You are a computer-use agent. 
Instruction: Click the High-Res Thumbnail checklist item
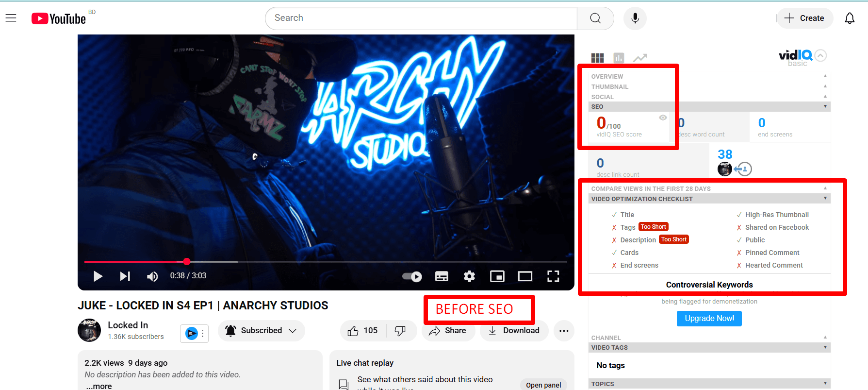click(x=777, y=215)
